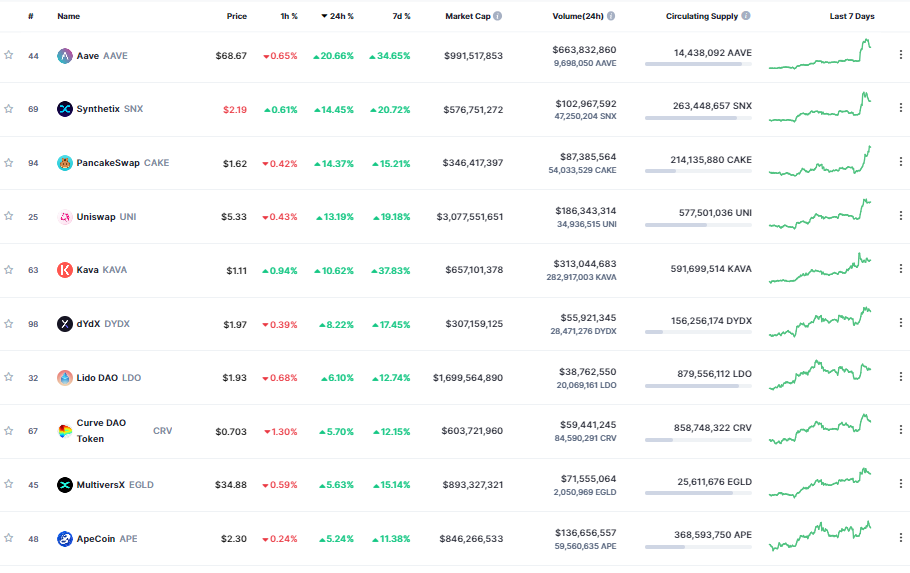Screen dimensions: 910x573
Task: Open more options for Uniswap row
Action: (x=900, y=217)
